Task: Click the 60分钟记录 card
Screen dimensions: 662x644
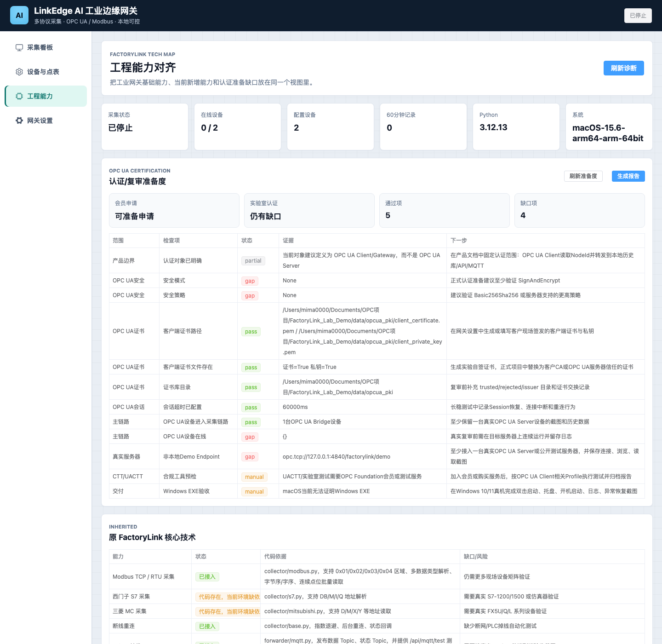Action: [423, 126]
